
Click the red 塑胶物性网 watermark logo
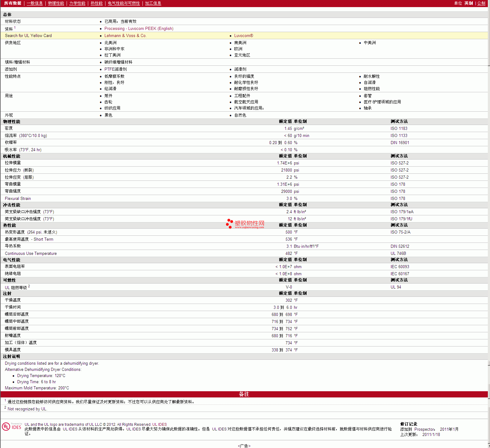[245, 224]
